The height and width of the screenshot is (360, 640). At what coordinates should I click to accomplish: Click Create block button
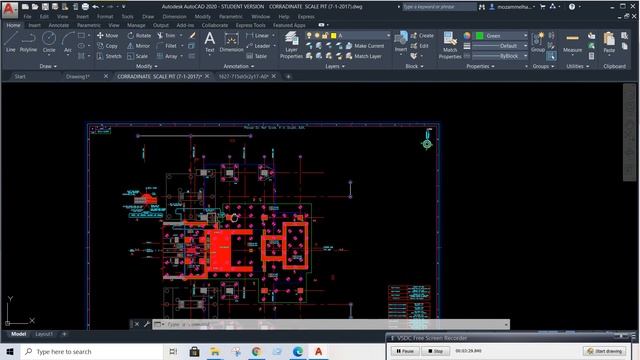[x=422, y=36]
